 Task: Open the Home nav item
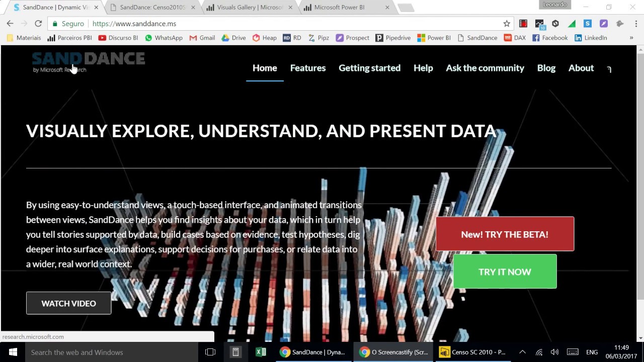tap(265, 68)
